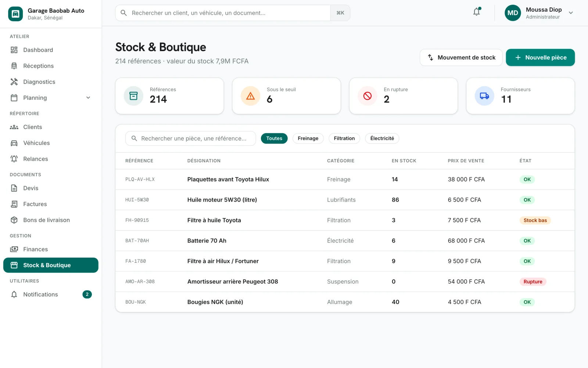Click the Rupture status badge
The height and width of the screenshot is (368, 588).
point(533,282)
